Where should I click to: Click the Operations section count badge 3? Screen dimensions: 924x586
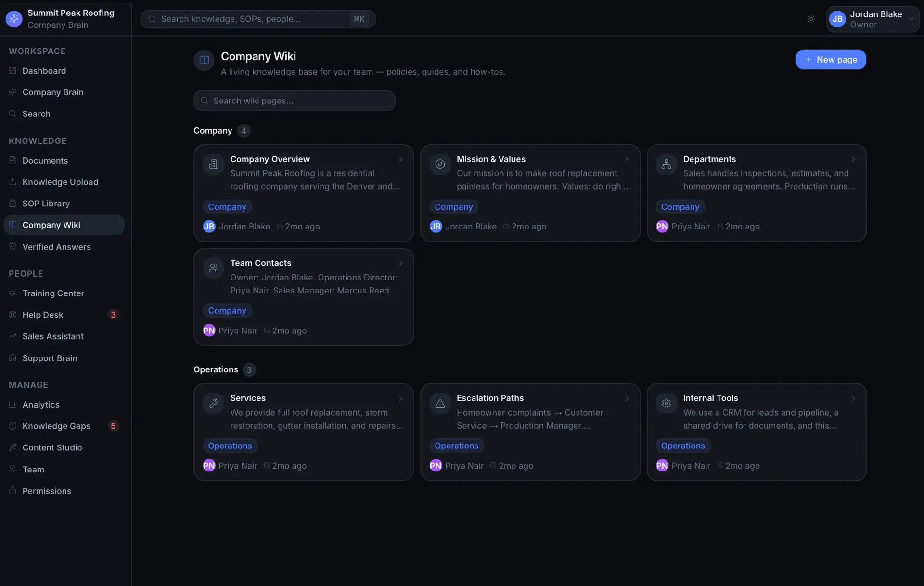point(249,370)
